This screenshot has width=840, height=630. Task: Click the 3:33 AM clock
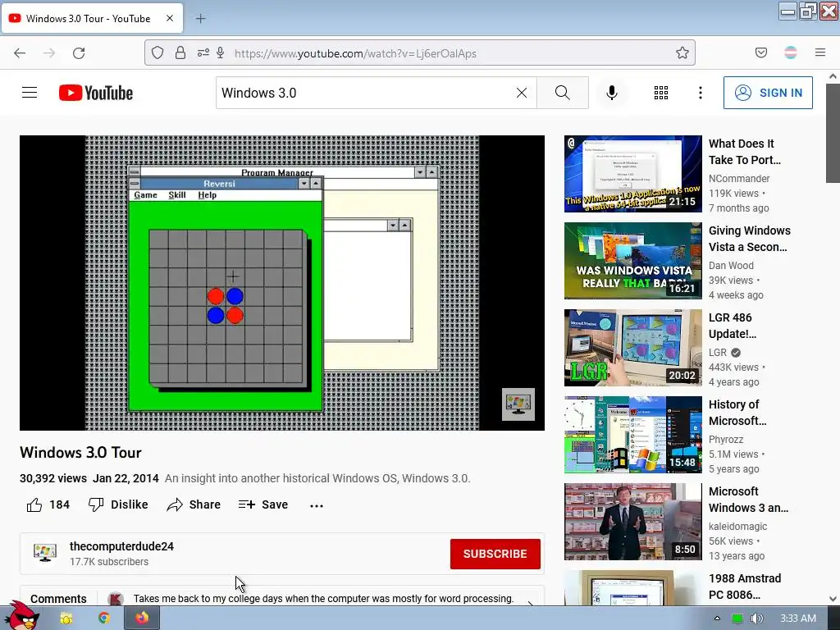797,619
